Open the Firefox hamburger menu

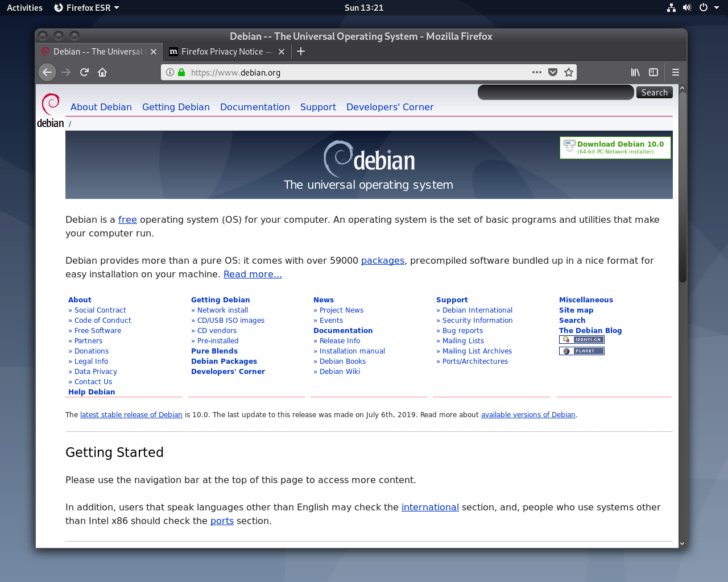tap(676, 72)
